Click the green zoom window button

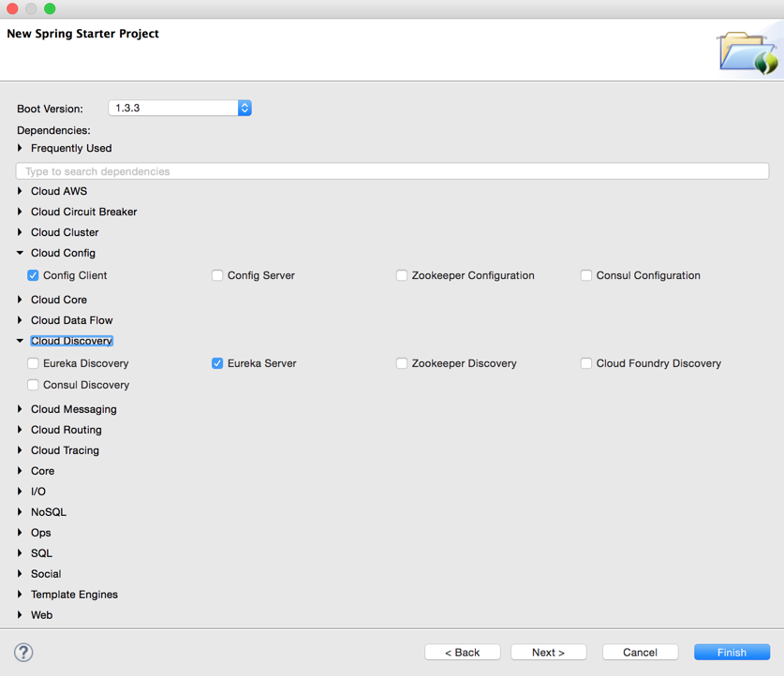point(50,8)
